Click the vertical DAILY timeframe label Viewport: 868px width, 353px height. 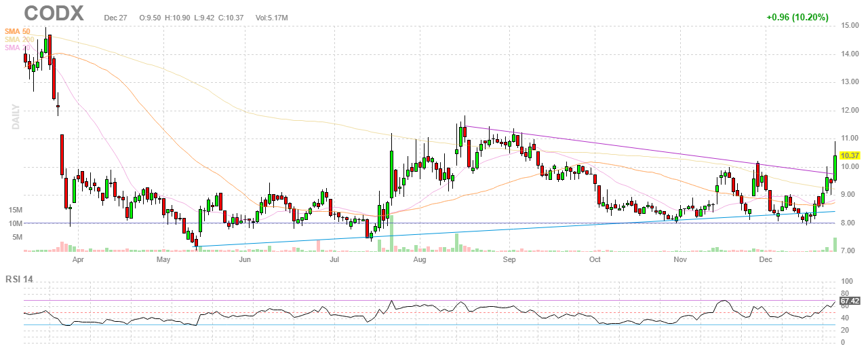tap(16, 117)
